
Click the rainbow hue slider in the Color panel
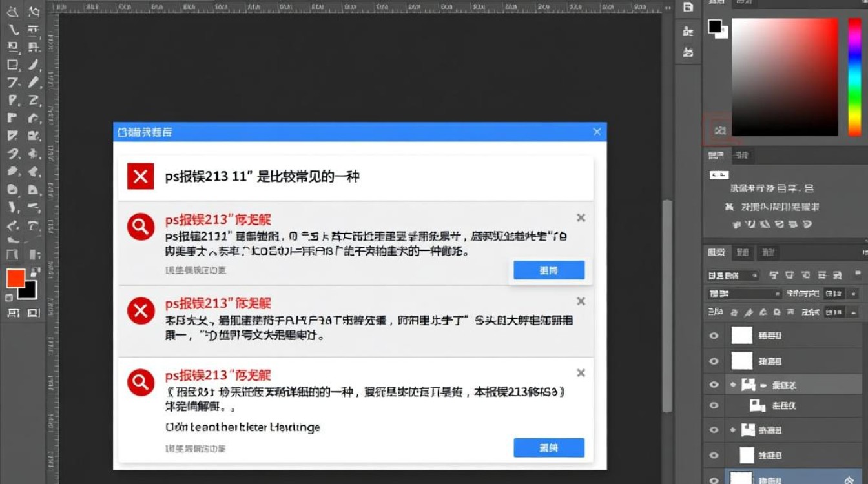(854, 76)
